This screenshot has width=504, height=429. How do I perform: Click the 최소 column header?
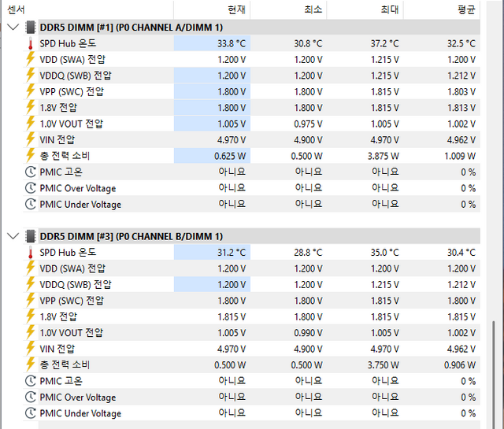(x=313, y=9)
